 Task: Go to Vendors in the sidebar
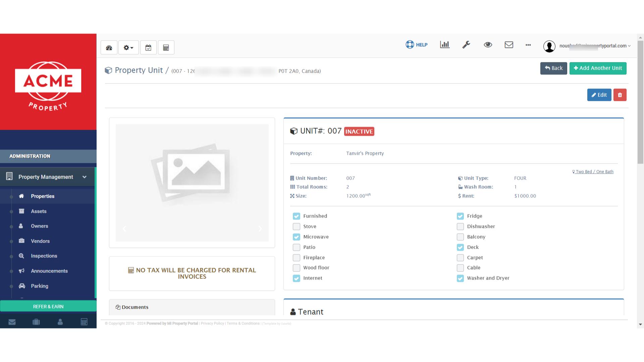point(40,241)
